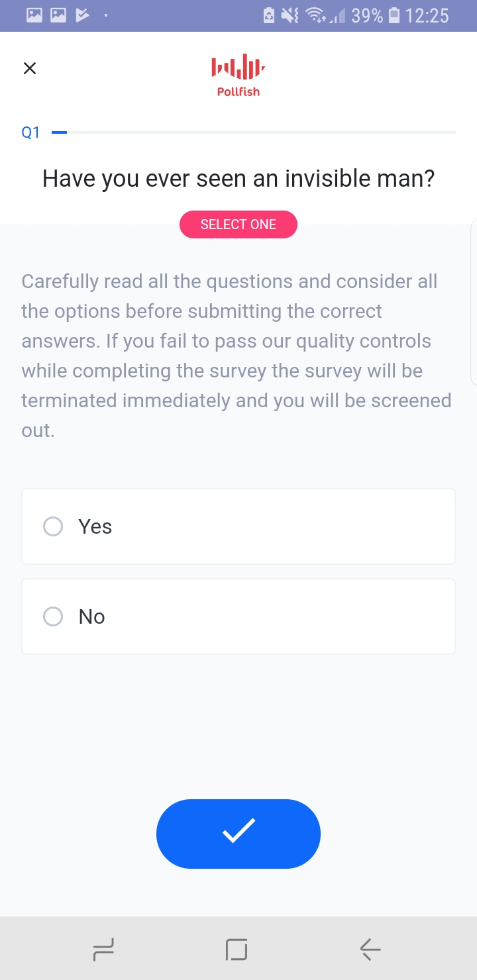Tap the side panel handle on right edge
Screen dimensions: 477x980
[x=473, y=302]
